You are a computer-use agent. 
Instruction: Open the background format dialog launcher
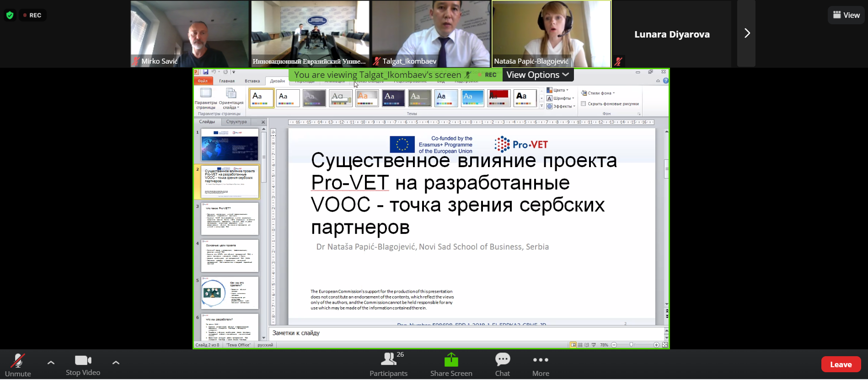(639, 114)
